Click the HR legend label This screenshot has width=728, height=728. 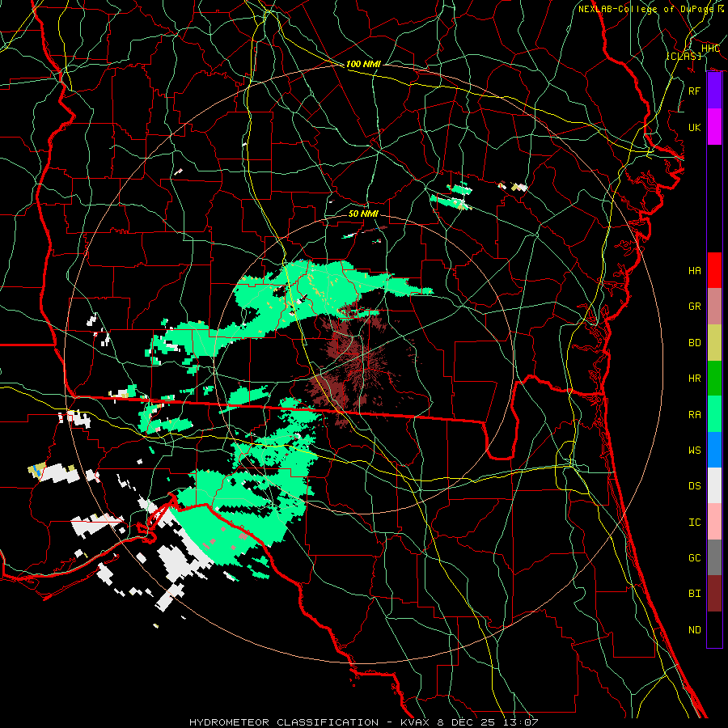pos(694,379)
